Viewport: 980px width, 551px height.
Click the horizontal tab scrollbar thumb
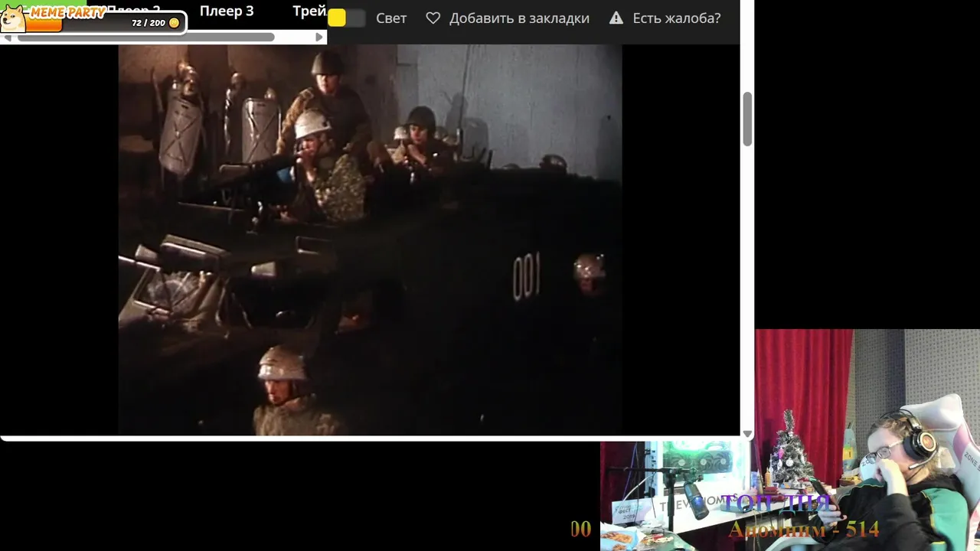click(145, 37)
